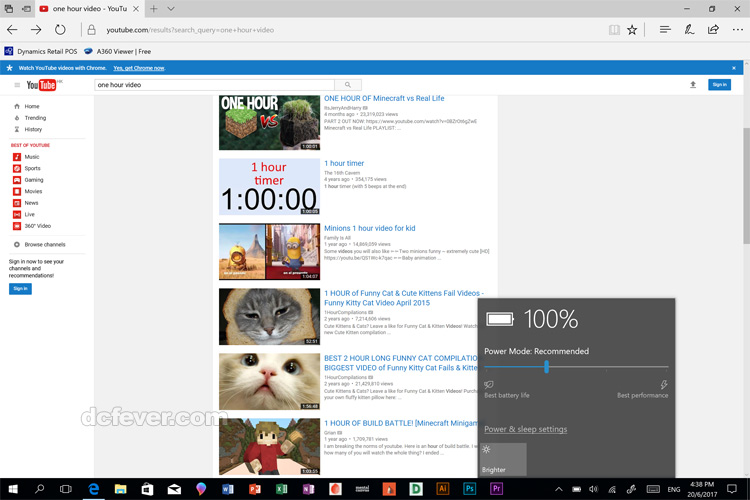Viewport: 750px width, 500px height.
Task: Click the YouTube logo
Action: [x=41, y=85]
